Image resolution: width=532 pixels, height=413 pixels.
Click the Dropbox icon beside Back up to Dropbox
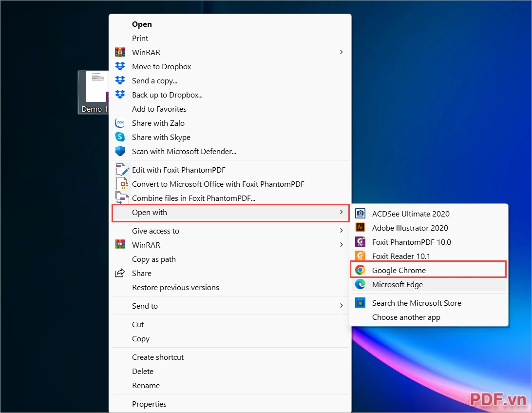pyautogui.click(x=120, y=95)
